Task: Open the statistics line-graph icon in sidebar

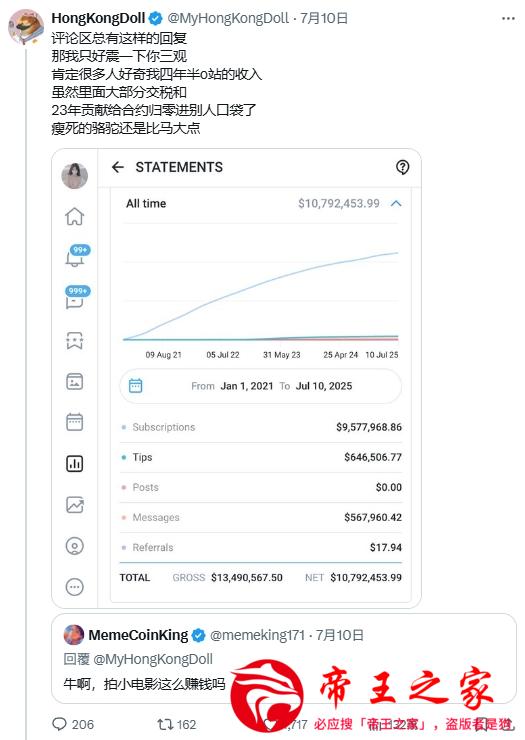Action: click(x=75, y=505)
